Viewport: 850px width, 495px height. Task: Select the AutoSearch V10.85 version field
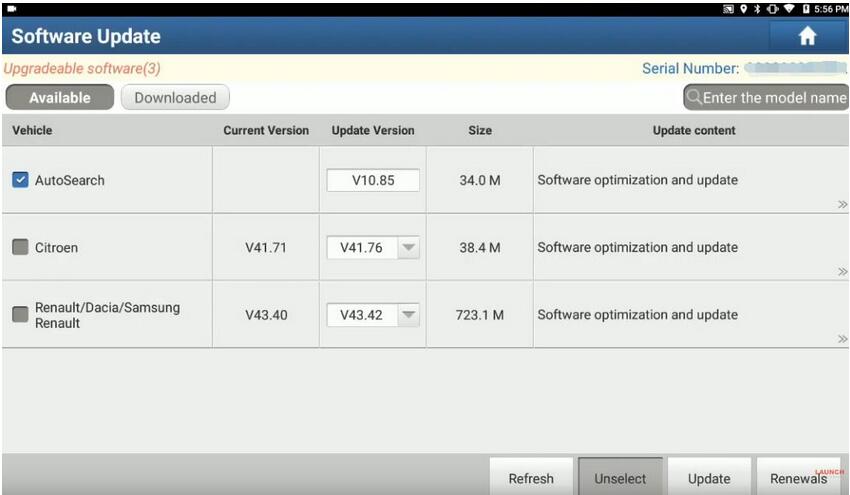click(x=373, y=181)
